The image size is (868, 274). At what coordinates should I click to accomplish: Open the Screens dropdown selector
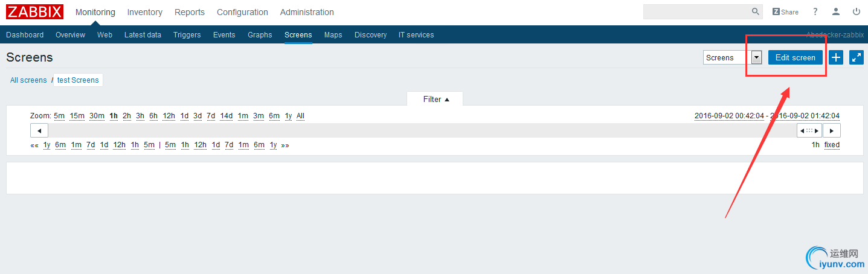(756, 57)
